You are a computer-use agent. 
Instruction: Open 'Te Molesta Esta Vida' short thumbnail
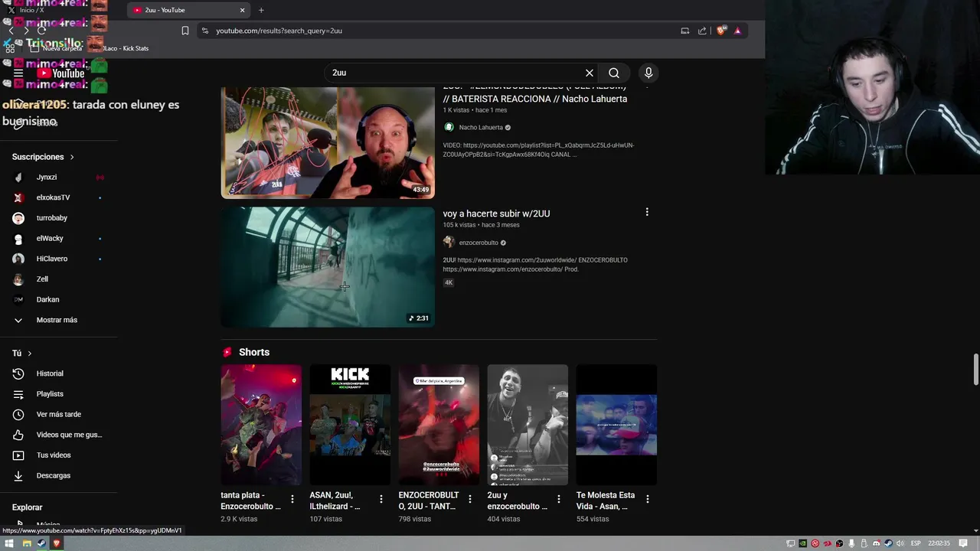(x=616, y=425)
